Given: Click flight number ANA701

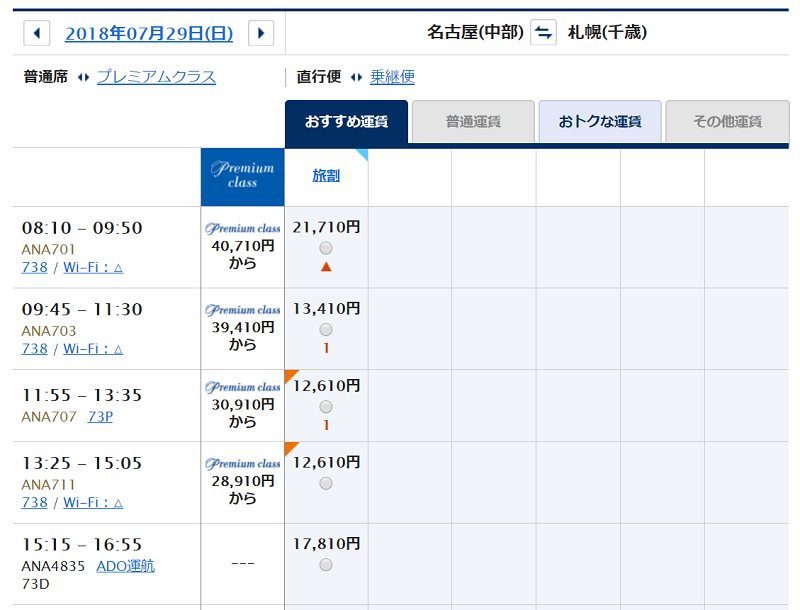Looking at the screenshot, I should [x=48, y=249].
